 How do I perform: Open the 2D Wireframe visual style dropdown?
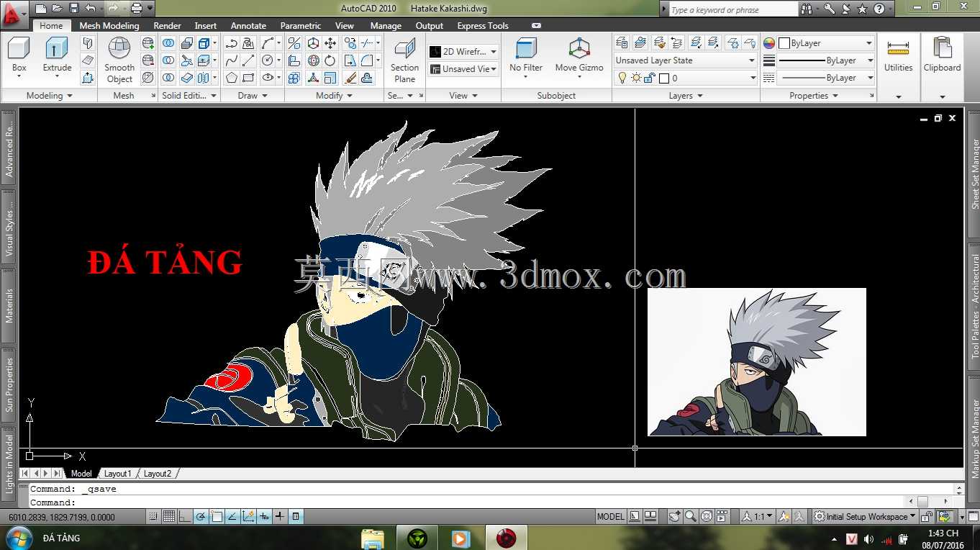(463, 52)
